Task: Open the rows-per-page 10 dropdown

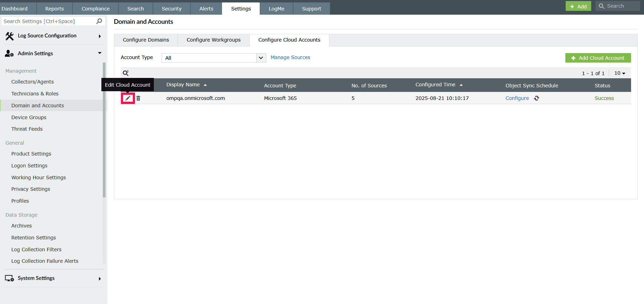Action: (x=620, y=73)
